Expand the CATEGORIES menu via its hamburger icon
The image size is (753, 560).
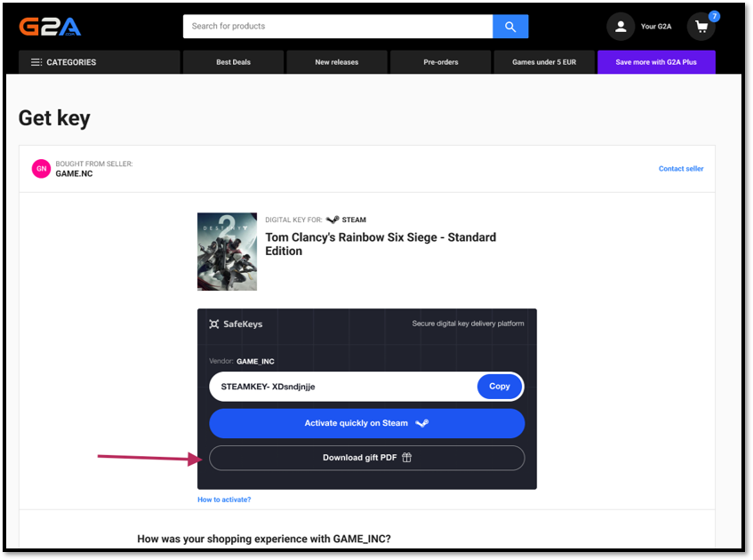[36, 61]
